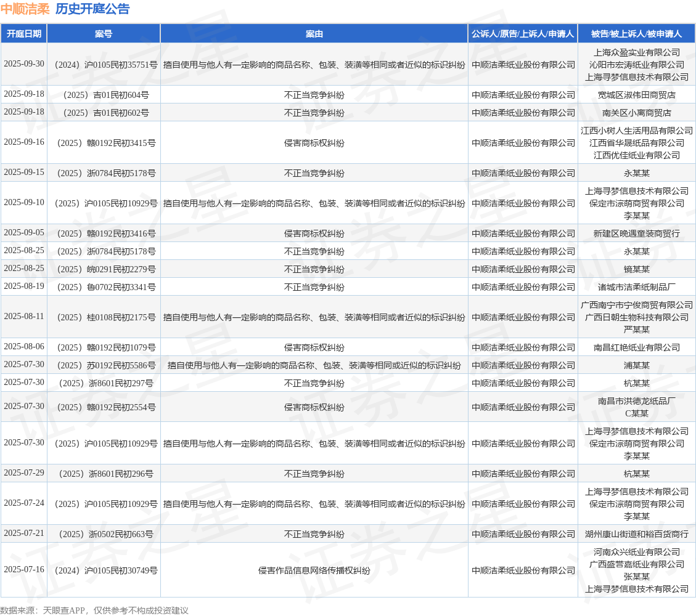This screenshot has height=616, width=696.
Task: Click defendant 广西南宁市宁俊商贸有限公司
Action: click(x=637, y=305)
